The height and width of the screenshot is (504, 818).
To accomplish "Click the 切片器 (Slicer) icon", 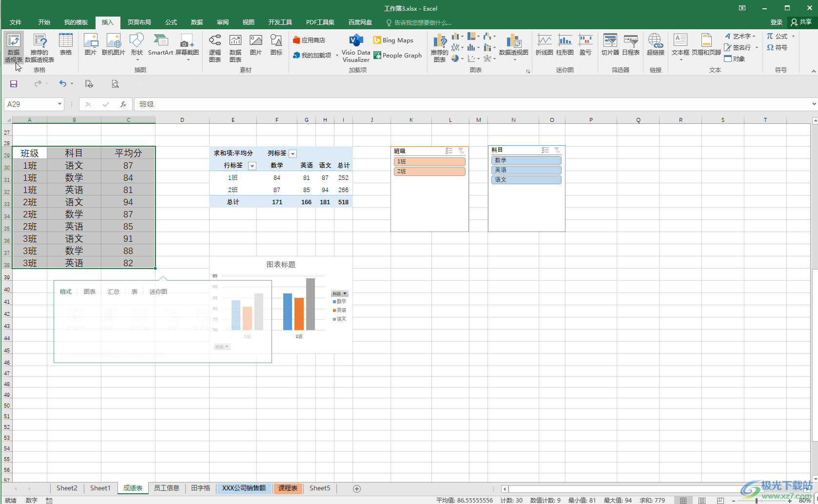I will (x=610, y=44).
